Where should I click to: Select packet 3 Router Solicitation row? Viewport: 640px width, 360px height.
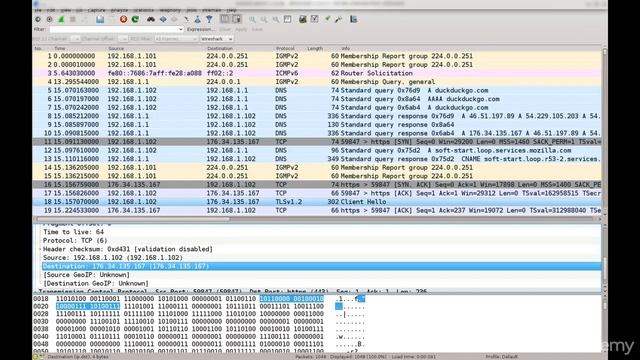pyautogui.click(x=317, y=73)
